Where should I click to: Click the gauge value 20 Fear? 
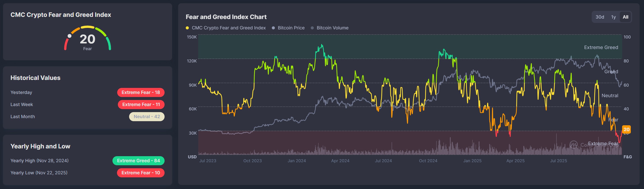[x=88, y=41]
